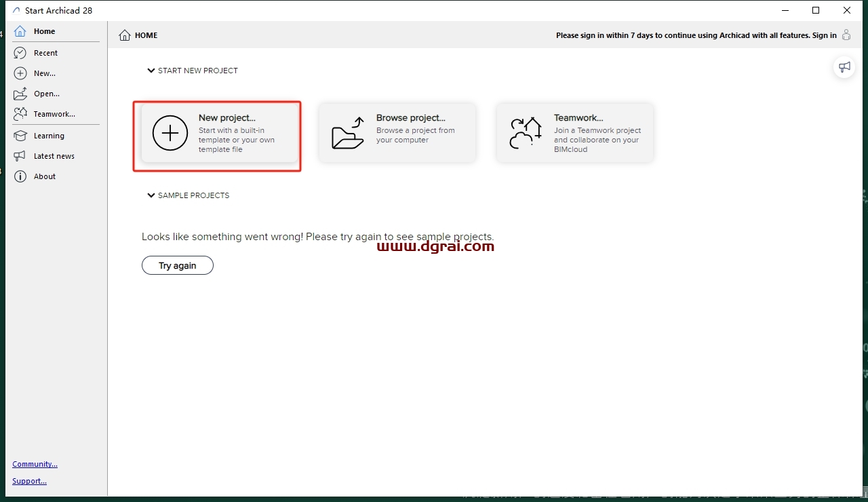Image resolution: width=868 pixels, height=502 pixels.
Task: Click the Recent clock icon
Action: [20, 53]
